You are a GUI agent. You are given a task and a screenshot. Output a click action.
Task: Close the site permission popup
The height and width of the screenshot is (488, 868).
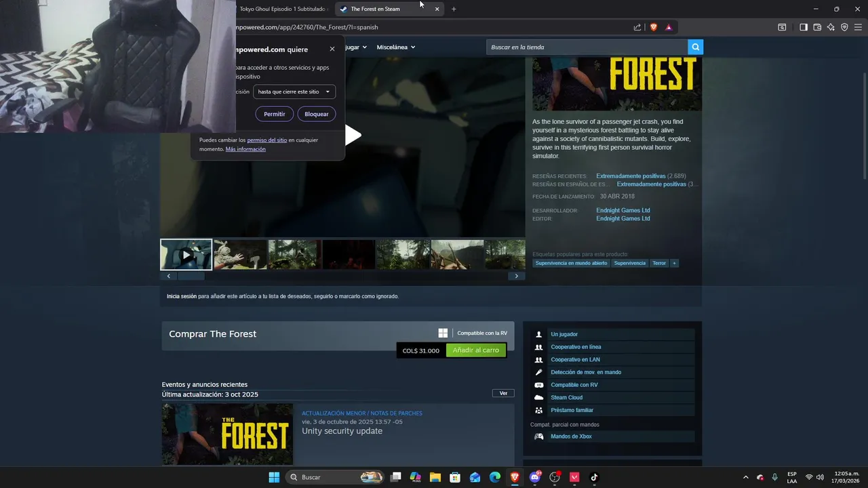[x=332, y=49]
